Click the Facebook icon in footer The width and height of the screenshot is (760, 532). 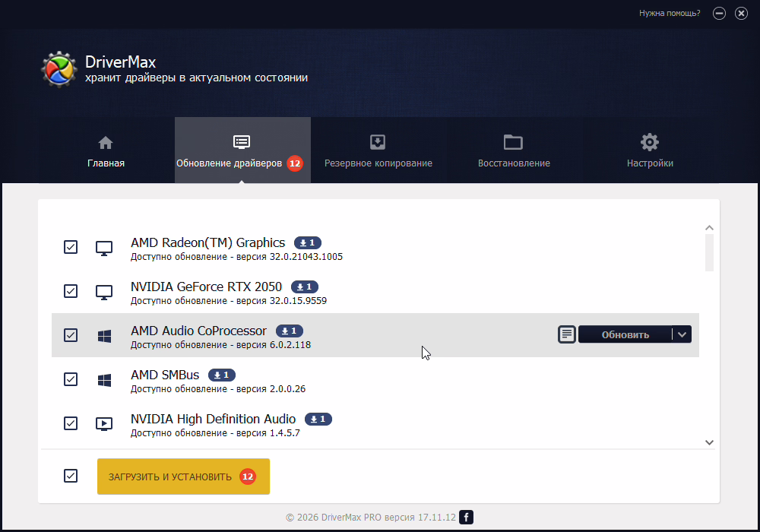(467, 518)
